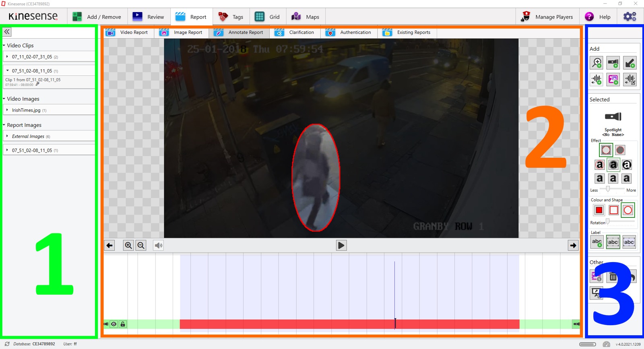
Task: Collapse the left panel with double chevron
Action: (x=7, y=31)
